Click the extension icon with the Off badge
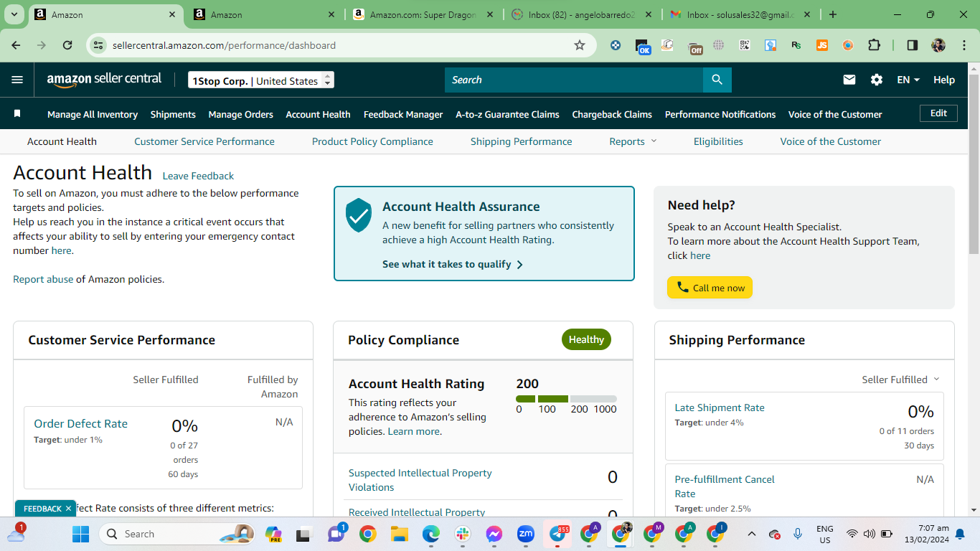Viewport: 980px width, 551px height. (x=694, y=47)
